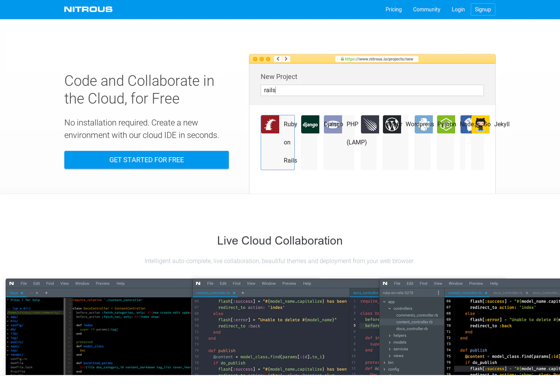Image resolution: width=560 pixels, height=392 pixels.
Task: Close content_controller.rb tab in middle IDE
Action: pyautogui.click(x=234, y=293)
